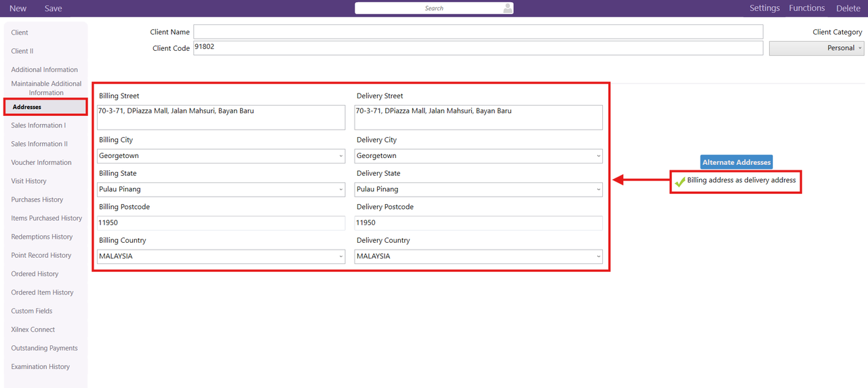The image size is (868, 388).
Task: Go to the Voucher Information tab
Action: 41,163
